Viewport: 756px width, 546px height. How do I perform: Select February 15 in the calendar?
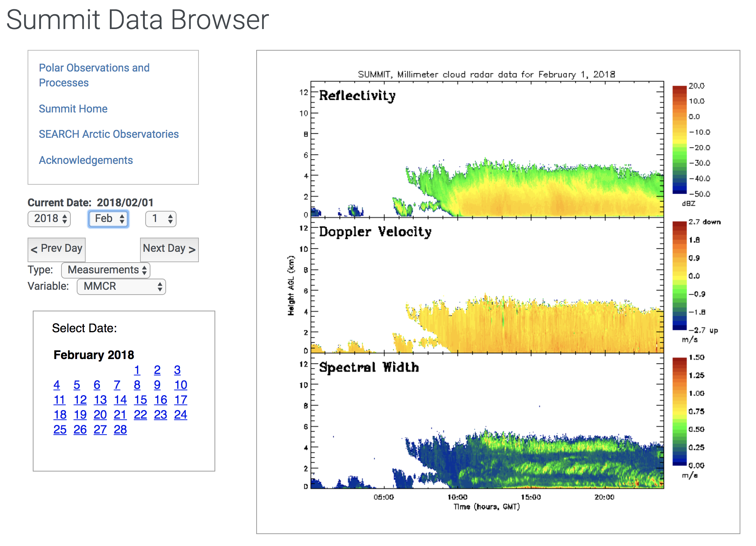pos(140,400)
